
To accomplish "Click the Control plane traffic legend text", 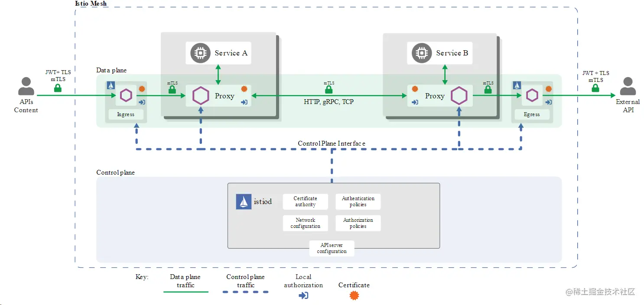I will (246, 281).
